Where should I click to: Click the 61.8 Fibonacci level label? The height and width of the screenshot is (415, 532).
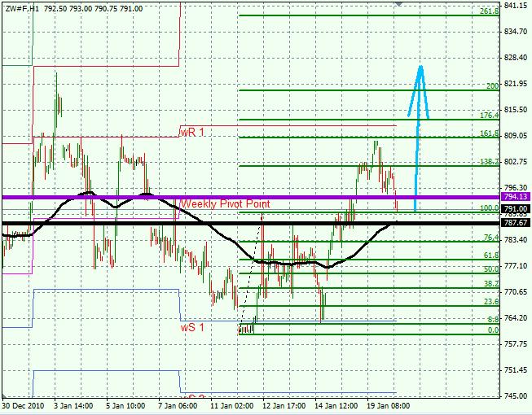coord(491,256)
